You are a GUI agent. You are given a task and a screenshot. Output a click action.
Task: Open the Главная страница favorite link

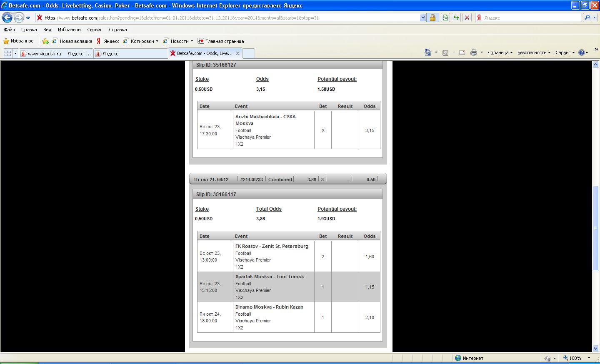click(x=221, y=41)
